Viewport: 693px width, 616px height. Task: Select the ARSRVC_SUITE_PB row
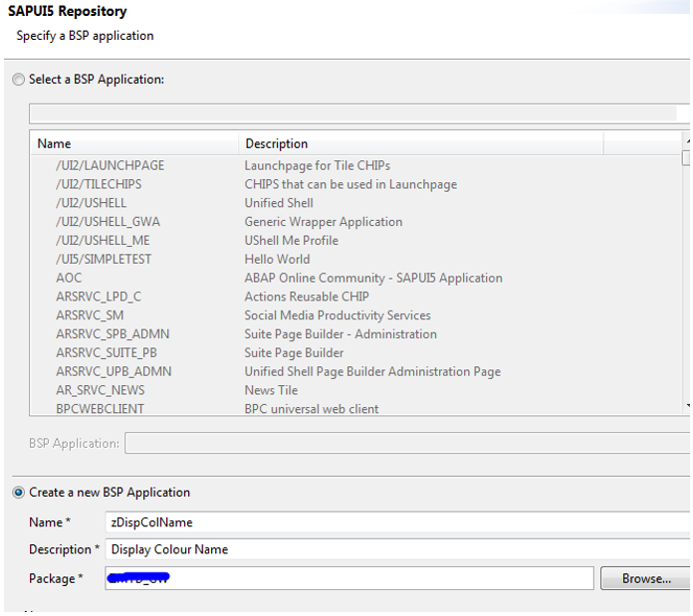[356, 353]
